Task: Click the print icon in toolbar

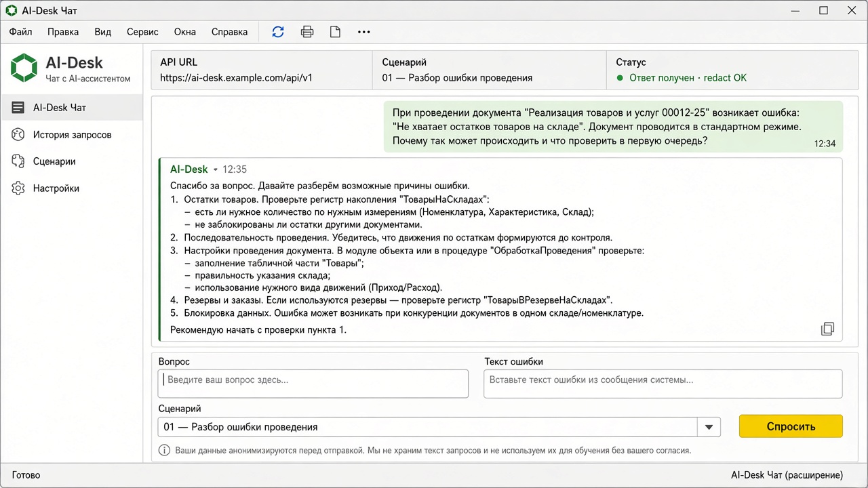Action: pyautogui.click(x=307, y=32)
